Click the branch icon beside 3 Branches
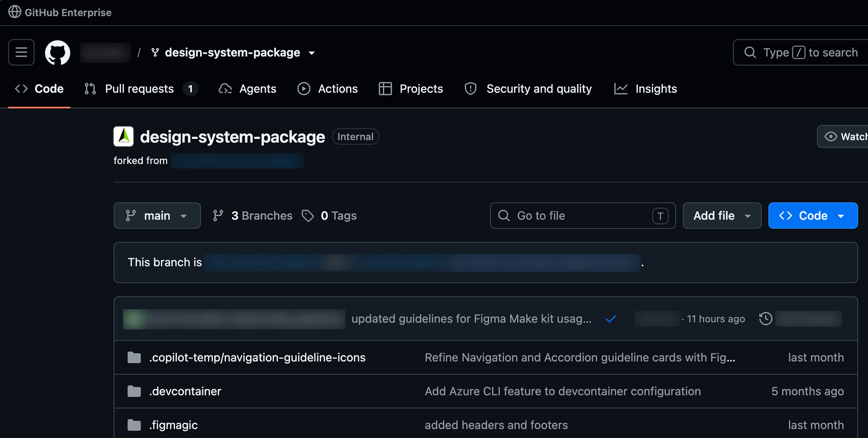This screenshot has width=868, height=438. pyautogui.click(x=218, y=215)
